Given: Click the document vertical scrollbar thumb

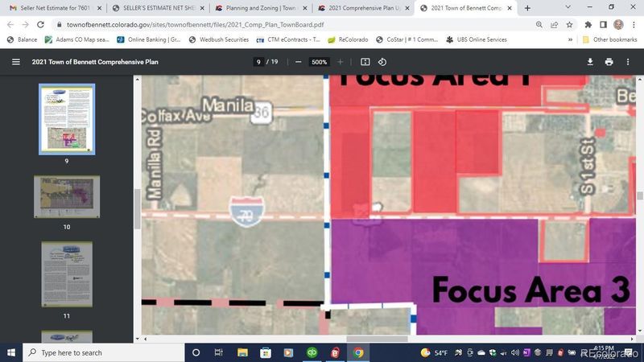Looking at the screenshot, I should coord(640,195).
